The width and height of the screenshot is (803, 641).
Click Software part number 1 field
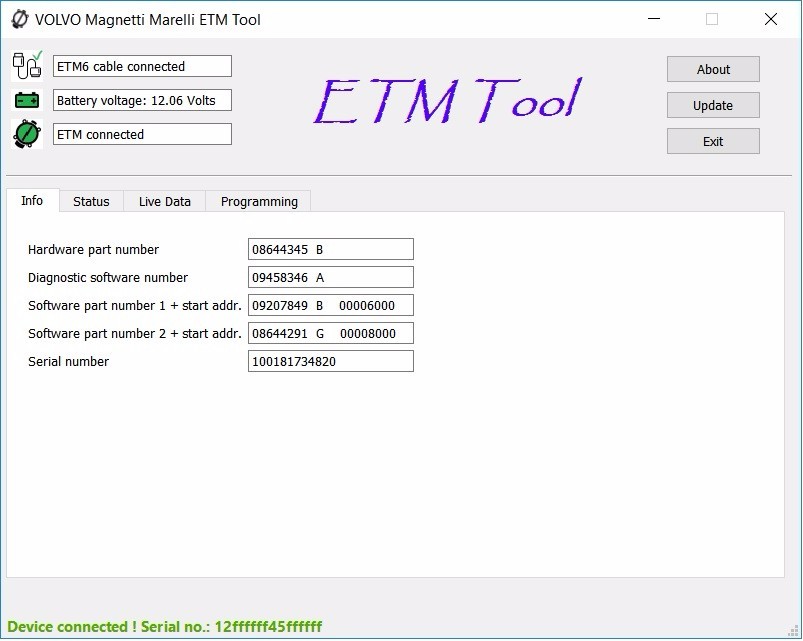tap(330, 305)
